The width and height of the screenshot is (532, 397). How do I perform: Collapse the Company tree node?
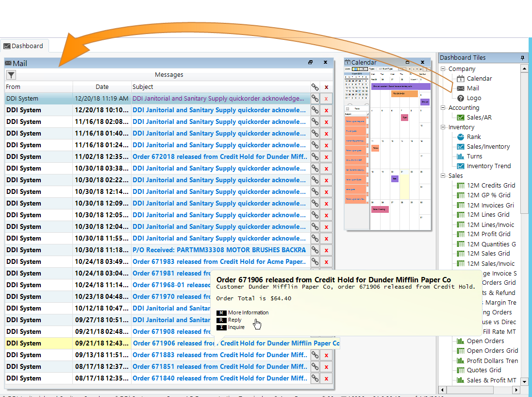443,69
